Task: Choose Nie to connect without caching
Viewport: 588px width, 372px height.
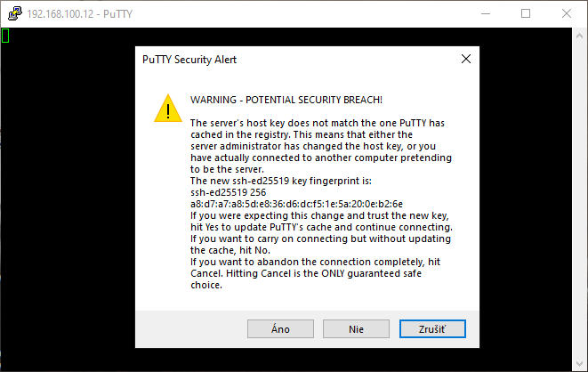Action: pos(356,329)
